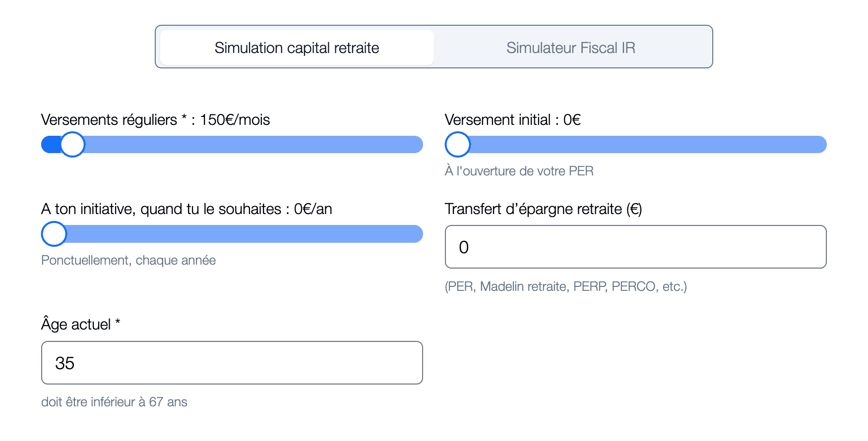The height and width of the screenshot is (441, 868).
Task: Click the Versements réguliers label
Action: click(x=155, y=119)
